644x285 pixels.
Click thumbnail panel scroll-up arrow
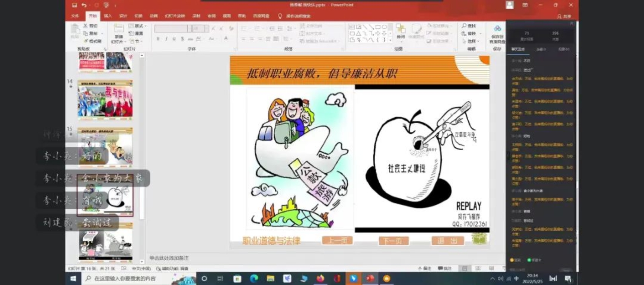pos(141,55)
